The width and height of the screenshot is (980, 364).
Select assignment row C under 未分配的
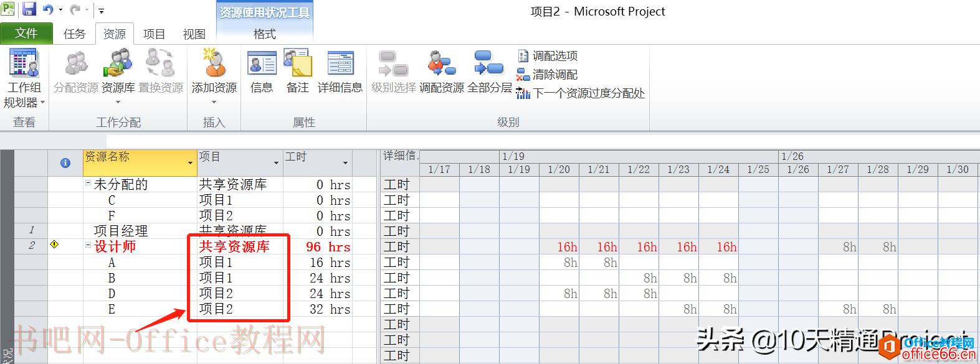tap(112, 200)
